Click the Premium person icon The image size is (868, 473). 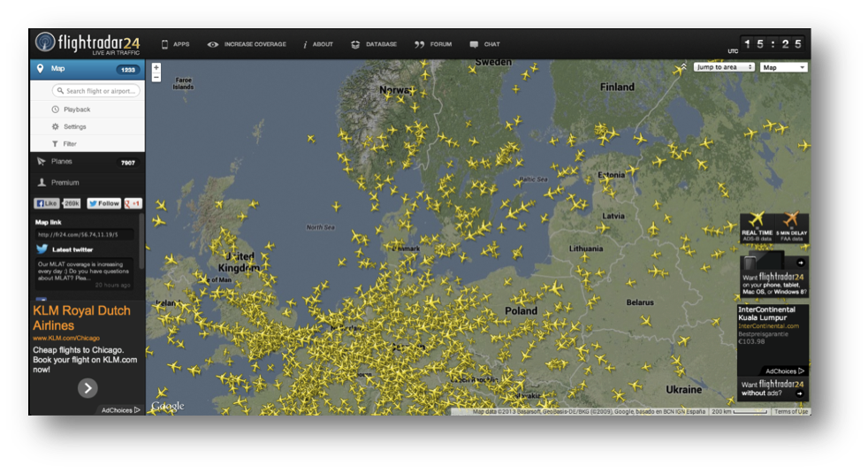pos(42,182)
